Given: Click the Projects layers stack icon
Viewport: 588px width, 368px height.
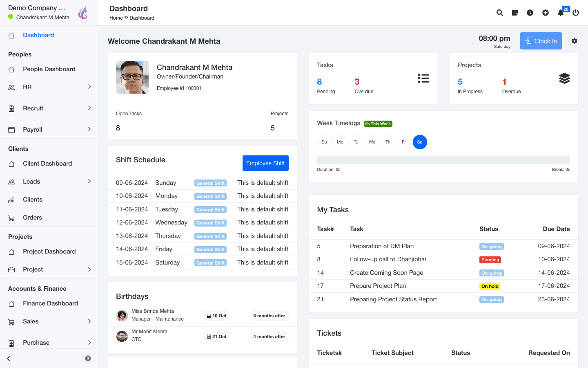Looking at the screenshot, I should pos(564,79).
